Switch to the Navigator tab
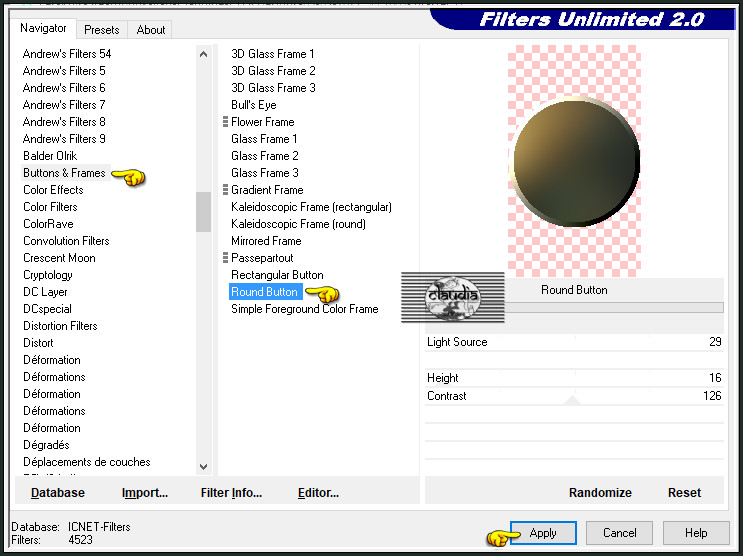The height and width of the screenshot is (556, 743). coord(43,28)
